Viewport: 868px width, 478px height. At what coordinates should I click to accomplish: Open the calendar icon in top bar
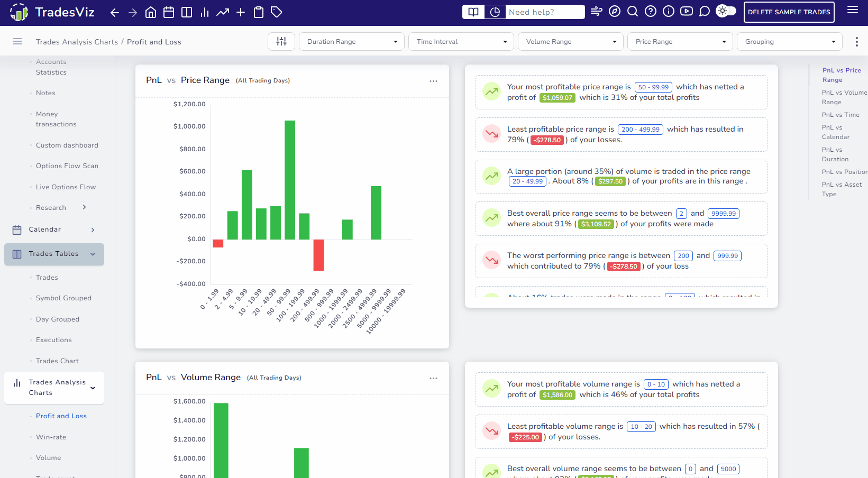169,12
